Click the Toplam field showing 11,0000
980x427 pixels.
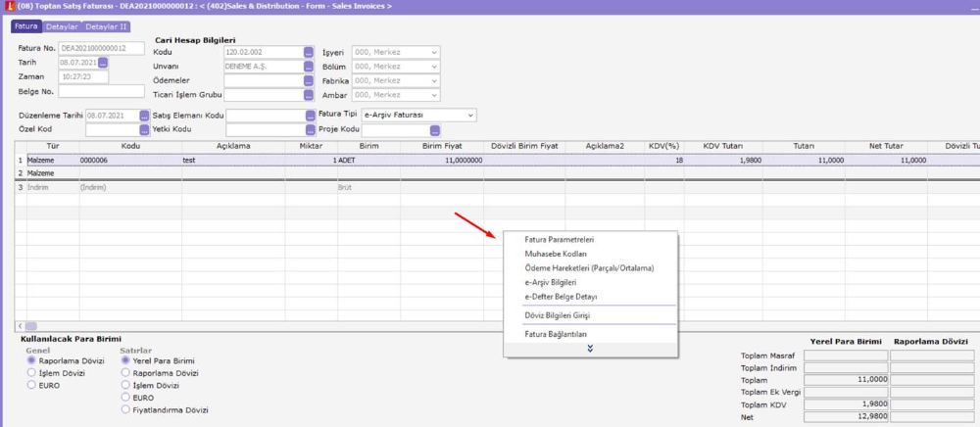pos(846,380)
